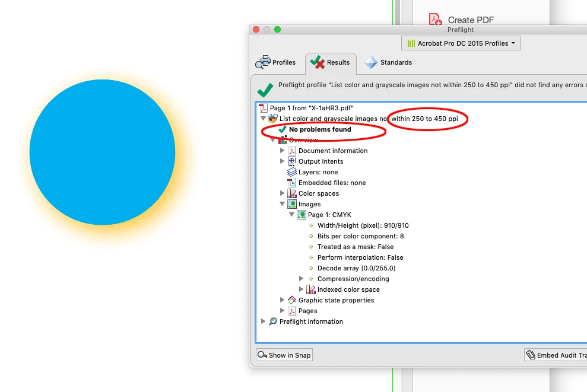The height and width of the screenshot is (392, 587).
Task: Click the Layers stack icon
Action: (291, 172)
